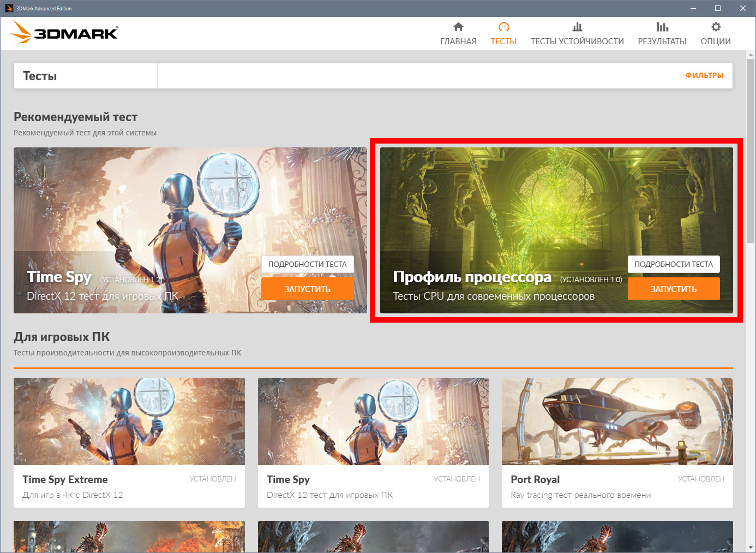Minimize the 3DMark window
756x553 pixels.
693,8
